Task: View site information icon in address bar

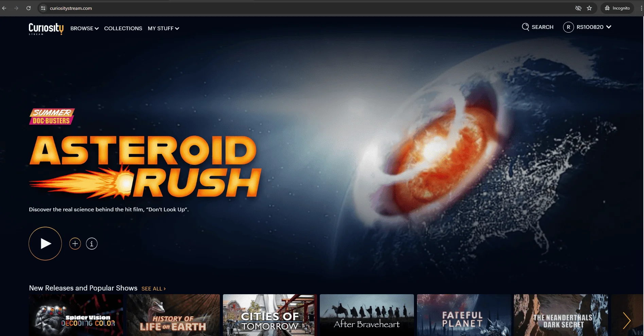Action: (43, 8)
